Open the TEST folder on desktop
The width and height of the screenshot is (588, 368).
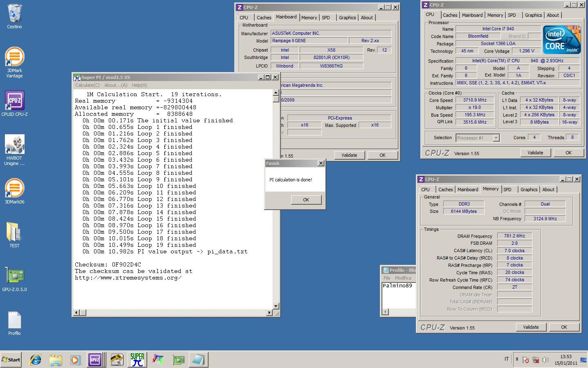pyautogui.click(x=14, y=235)
